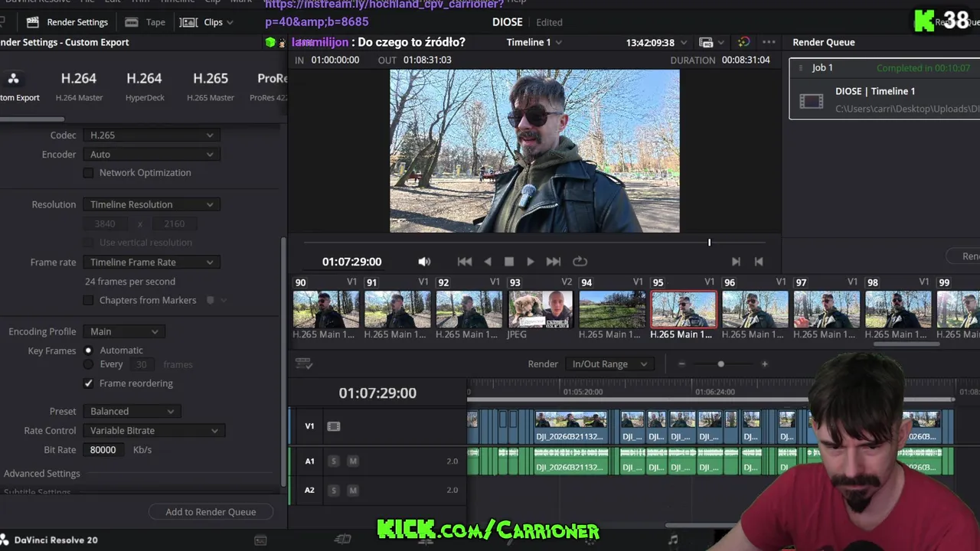
Task: Open the Codec H.265 dropdown
Action: click(152, 135)
